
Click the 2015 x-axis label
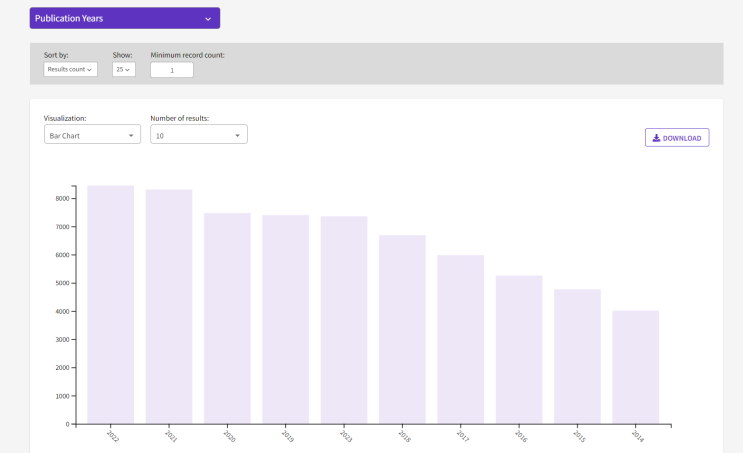[580, 436]
